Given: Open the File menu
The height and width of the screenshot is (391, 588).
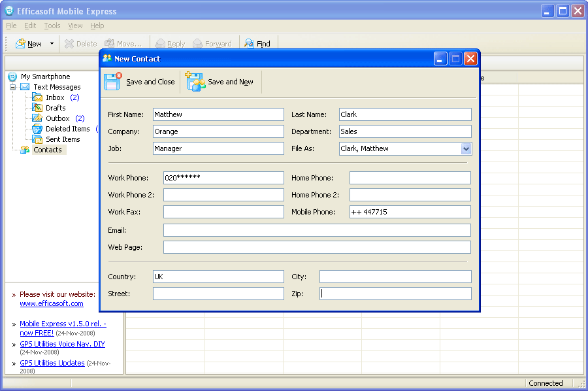Looking at the screenshot, I should 11,25.
